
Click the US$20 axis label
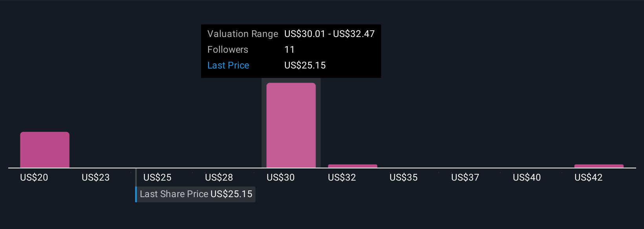point(34,177)
